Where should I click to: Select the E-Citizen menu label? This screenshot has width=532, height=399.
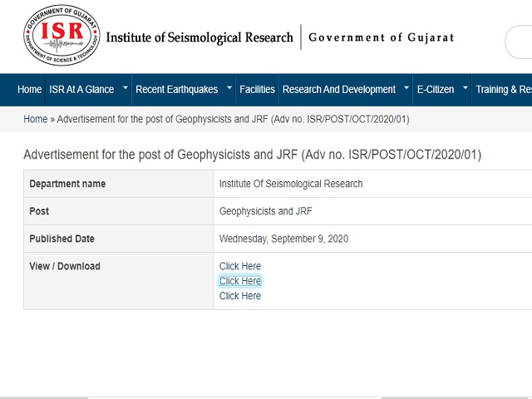click(x=436, y=90)
